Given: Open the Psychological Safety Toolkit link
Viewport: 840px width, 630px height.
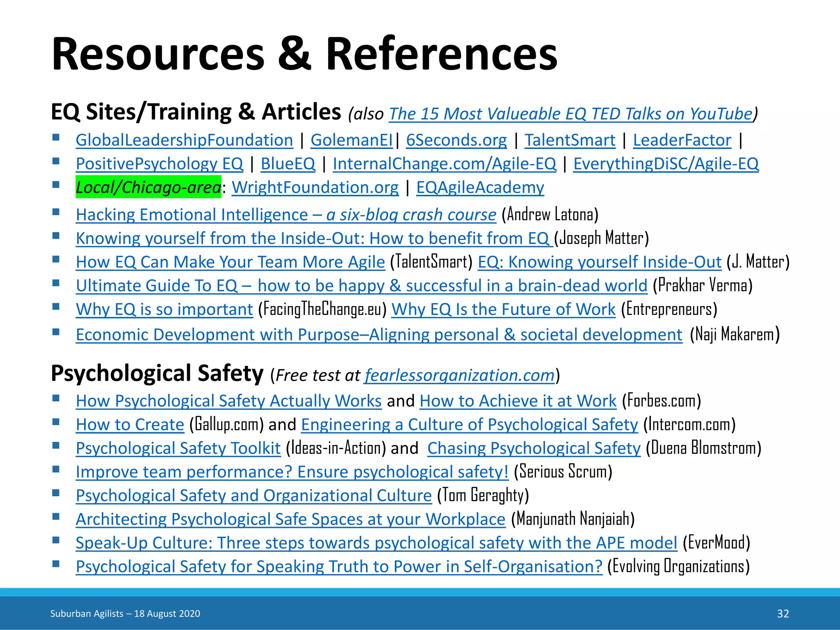Looking at the screenshot, I should 178,448.
